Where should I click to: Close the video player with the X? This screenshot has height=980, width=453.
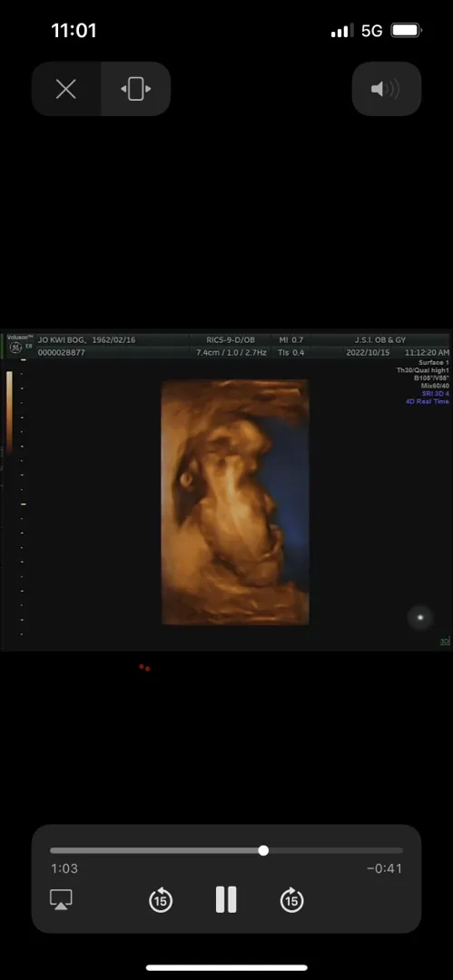point(65,89)
